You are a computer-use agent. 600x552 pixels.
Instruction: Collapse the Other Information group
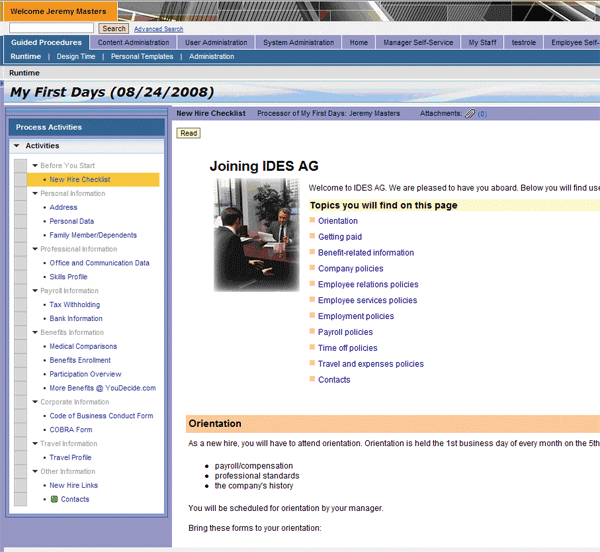point(35,471)
